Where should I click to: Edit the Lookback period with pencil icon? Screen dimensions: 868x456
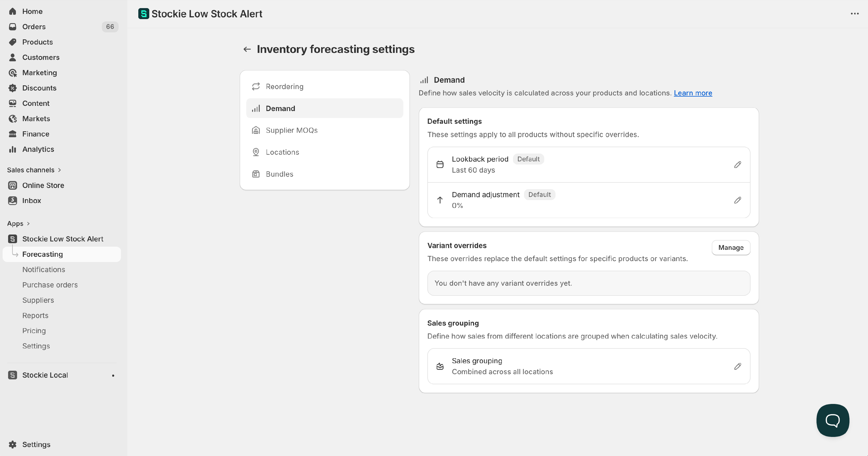[x=737, y=165]
